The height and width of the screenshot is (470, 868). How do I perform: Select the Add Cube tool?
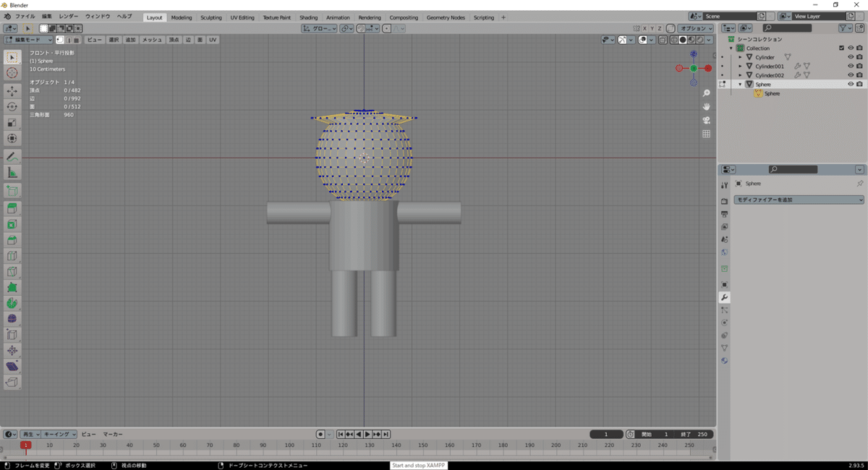click(x=12, y=191)
